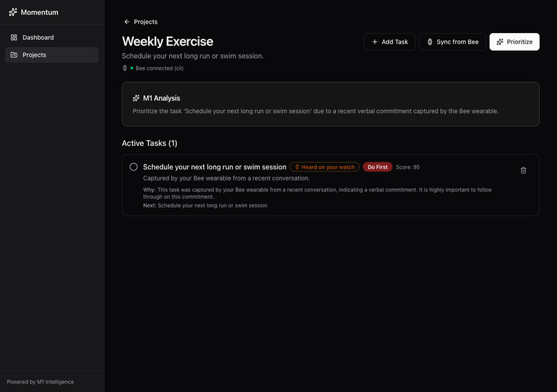Click the Why explanation text in task
The width and height of the screenshot is (557, 392).
318,193
